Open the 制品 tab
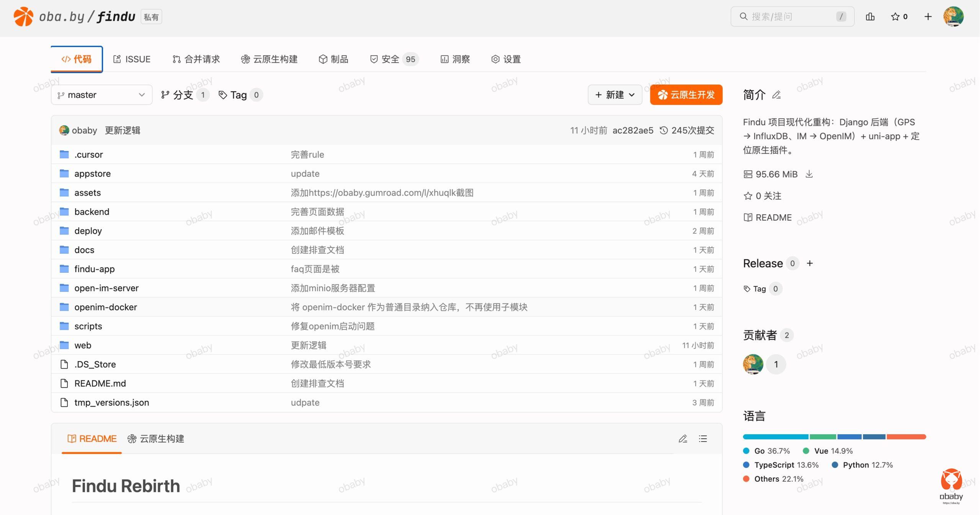This screenshot has height=515, width=980. pos(333,59)
